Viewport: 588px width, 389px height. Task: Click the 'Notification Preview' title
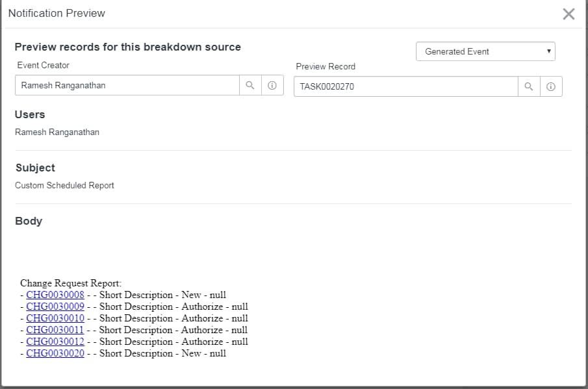(x=57, y=13)
